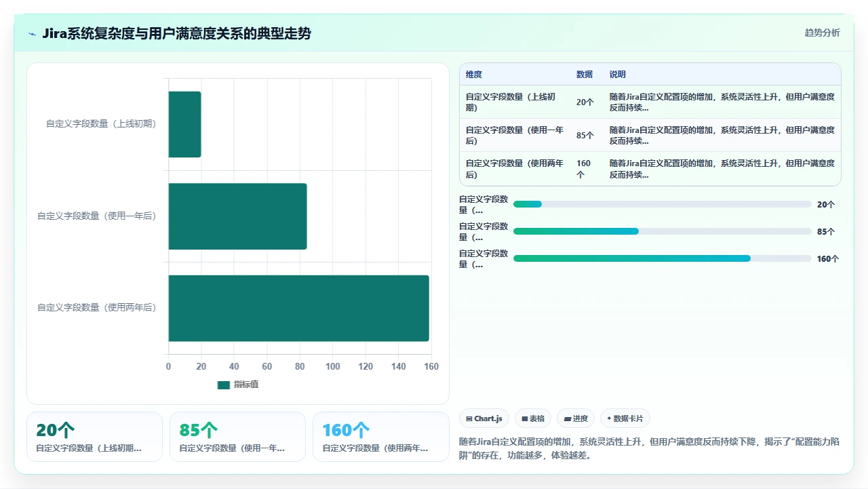Image resolution: width=868 pixels, height=489 pixels.
Task: Click the x-axis tick label 100
Action: click(x=332, y=366)
